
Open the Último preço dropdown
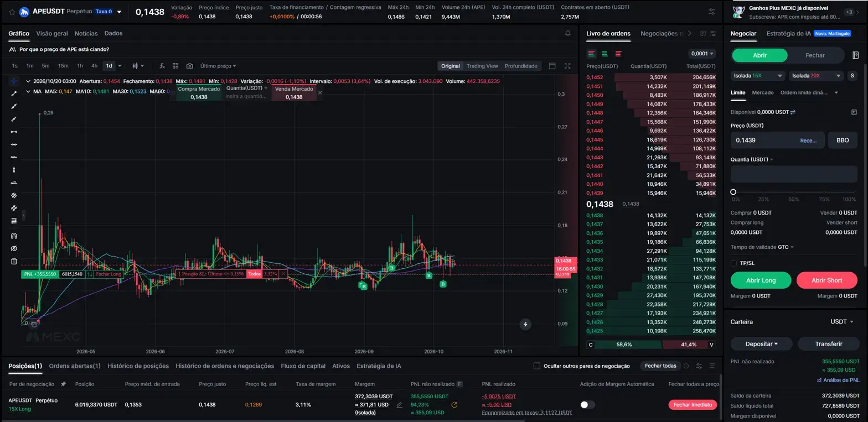pos(218,66)
